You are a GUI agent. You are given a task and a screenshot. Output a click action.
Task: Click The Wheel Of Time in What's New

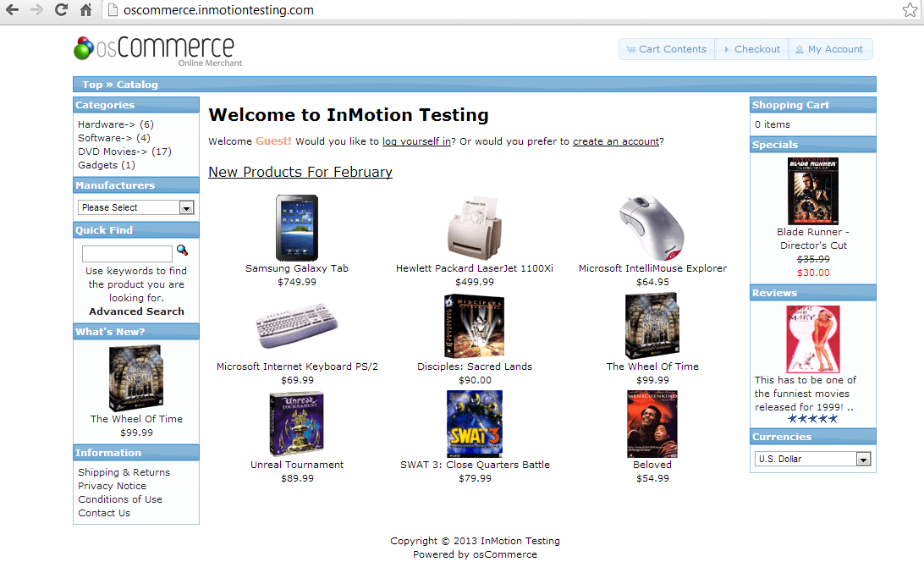136,419
